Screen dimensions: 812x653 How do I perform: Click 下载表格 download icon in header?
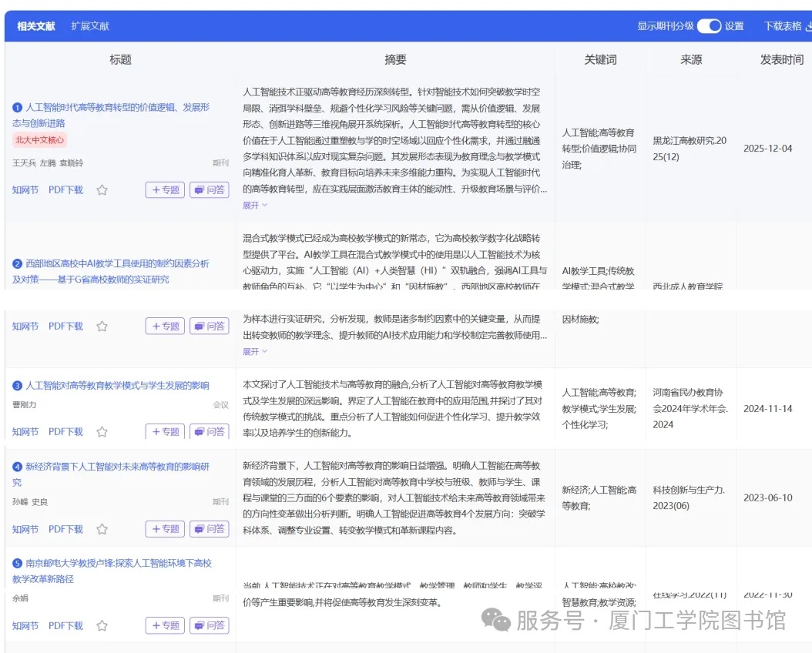808,26
